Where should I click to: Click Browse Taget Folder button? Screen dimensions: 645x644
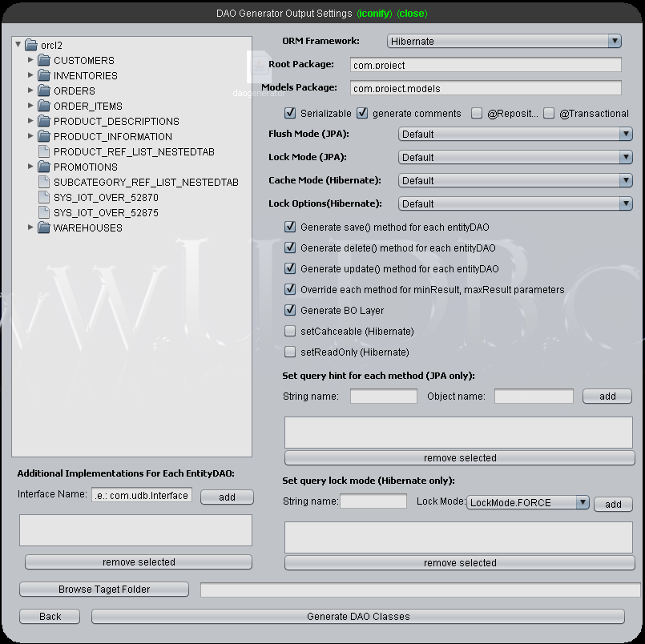tap(104, 589)
